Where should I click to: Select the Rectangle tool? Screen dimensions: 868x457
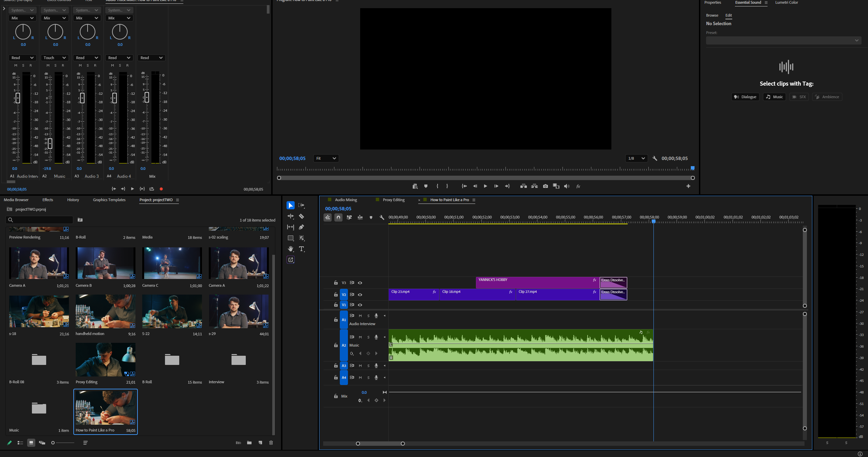(291, 238)
